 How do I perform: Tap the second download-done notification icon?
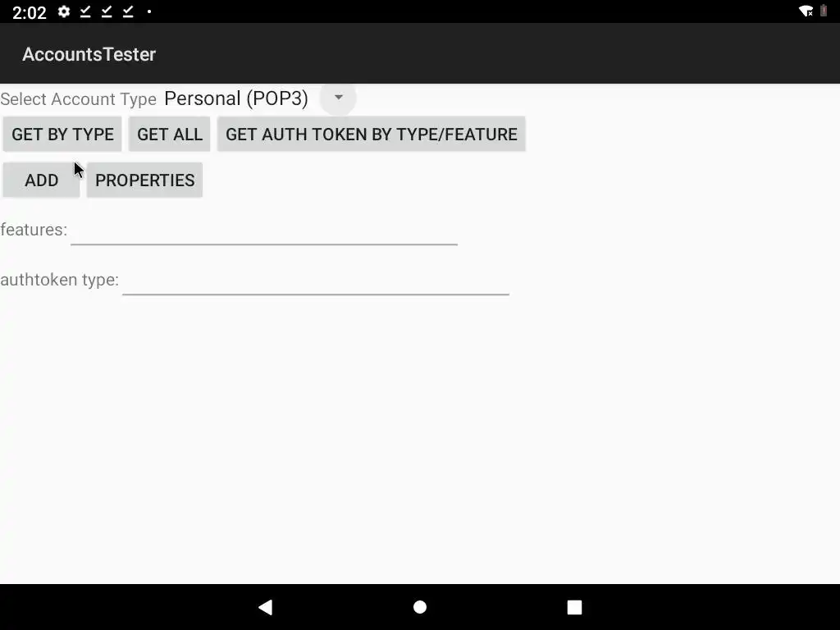(x=107, y=11)
